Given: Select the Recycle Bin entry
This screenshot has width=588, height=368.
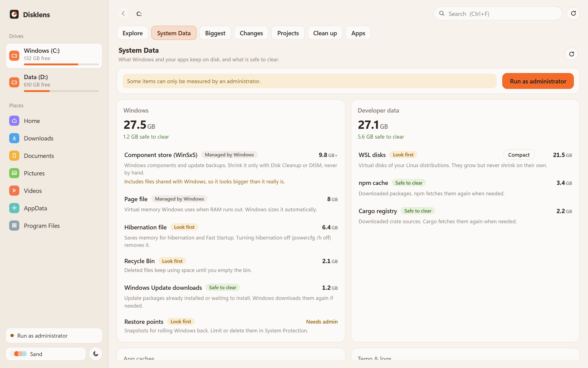Looking at the screenshot, I should (231, 265).
